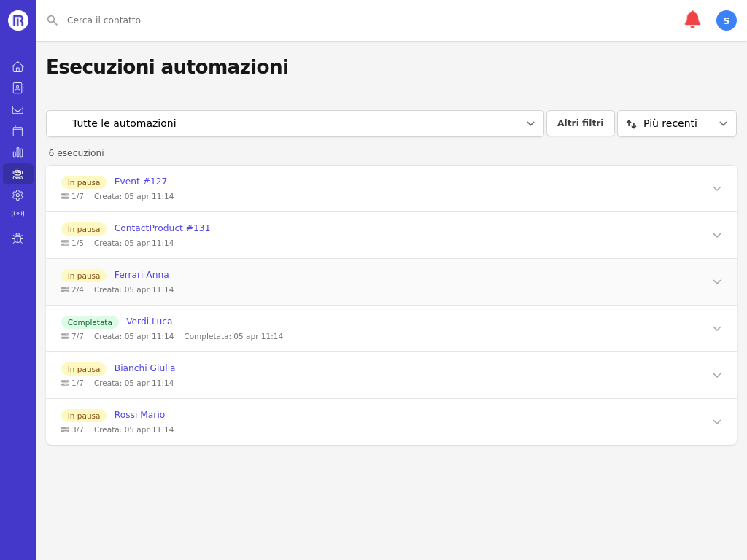
Task: Open the home icon in sidebar
Action: tap(18, 66)
